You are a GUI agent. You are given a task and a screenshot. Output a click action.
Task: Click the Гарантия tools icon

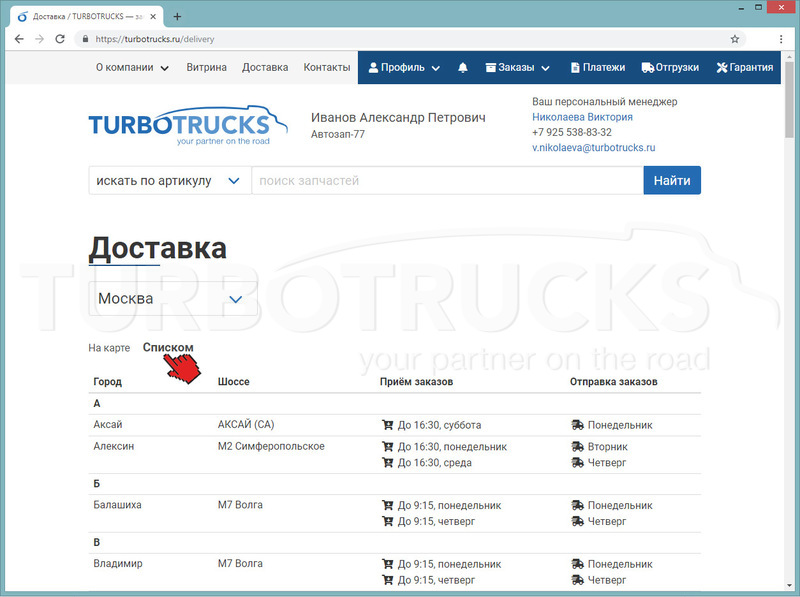pos(722,67)
